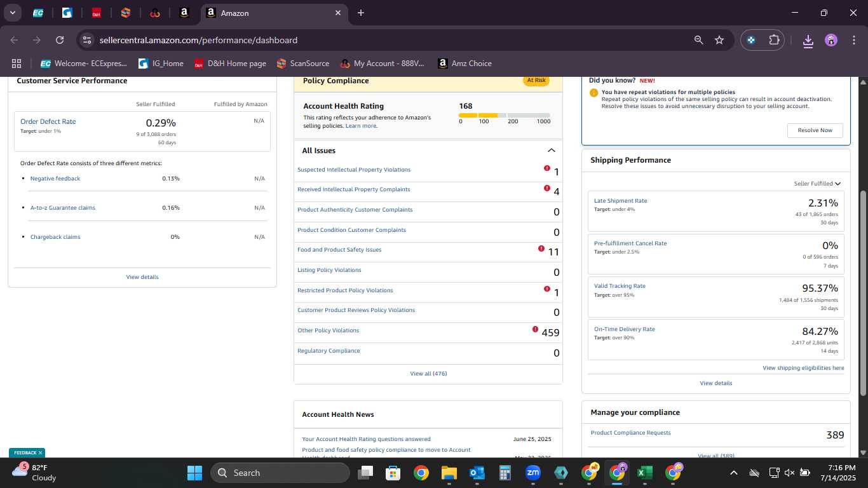Image resolution: width=868 pixels, height=488 pixels.
Task: Click the Account Health Rating progress bar
Action: [x=505, y=115]
